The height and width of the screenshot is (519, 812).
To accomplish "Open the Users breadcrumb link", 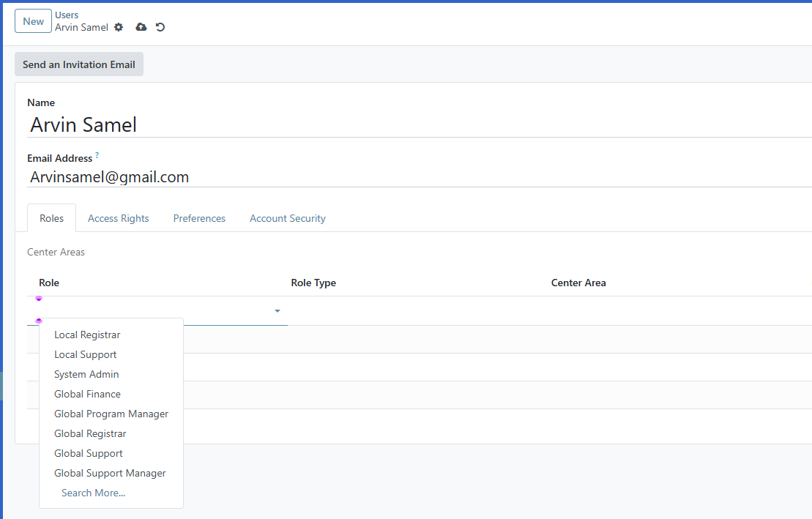I will 66,14.
